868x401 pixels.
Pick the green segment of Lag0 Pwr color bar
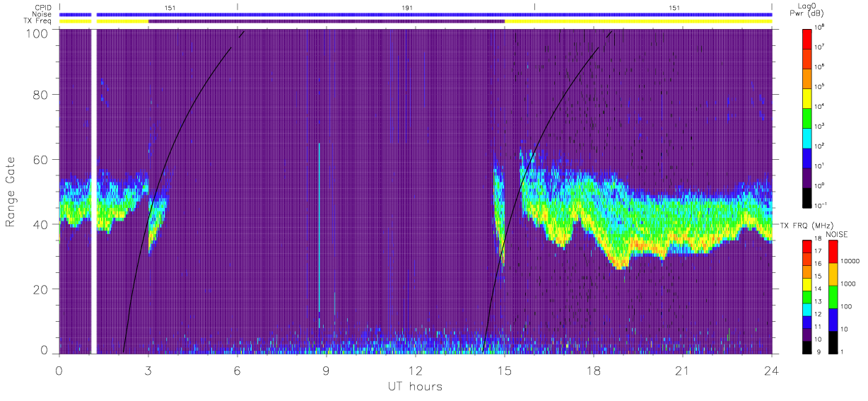click(807, 118)
